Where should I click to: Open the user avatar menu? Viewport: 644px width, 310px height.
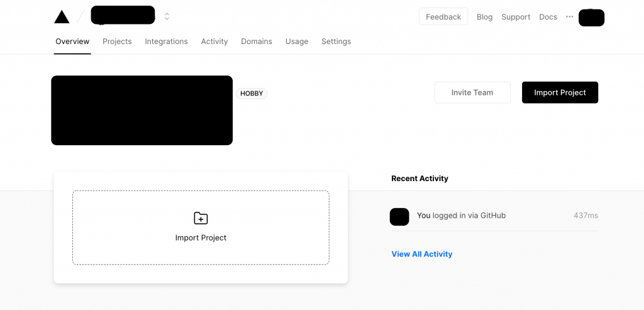pyautogui.click(x=591, y=18)
